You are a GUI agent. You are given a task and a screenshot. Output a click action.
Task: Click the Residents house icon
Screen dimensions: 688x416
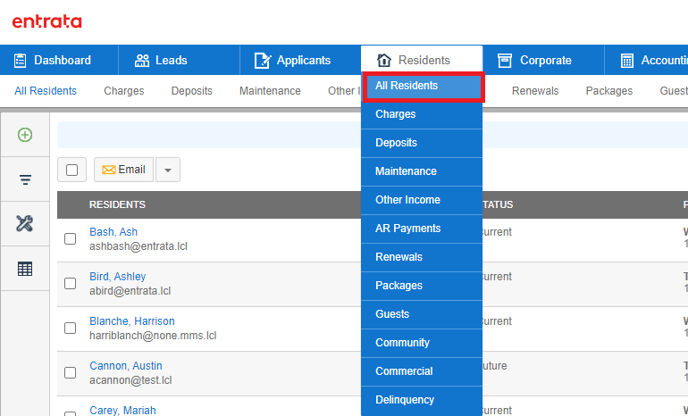(384, 60)
